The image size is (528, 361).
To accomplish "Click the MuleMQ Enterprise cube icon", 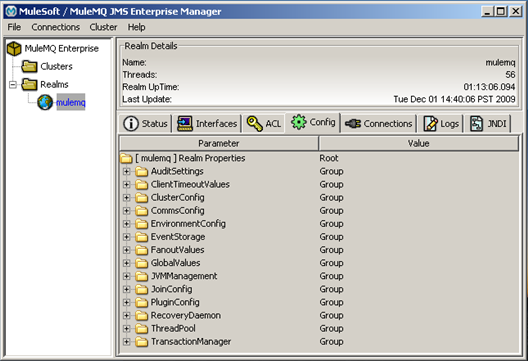I will point(14,48).
